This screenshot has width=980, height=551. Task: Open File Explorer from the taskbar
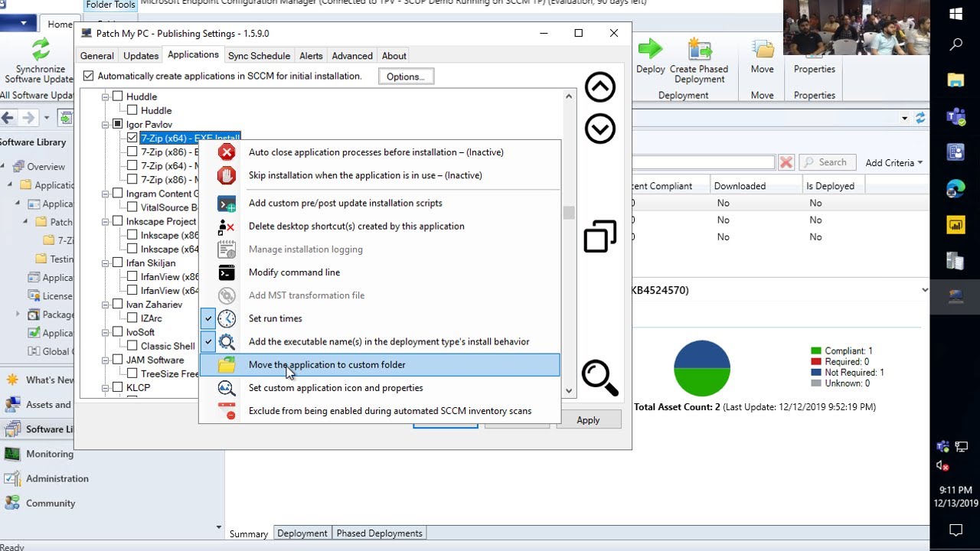[955, 80]
